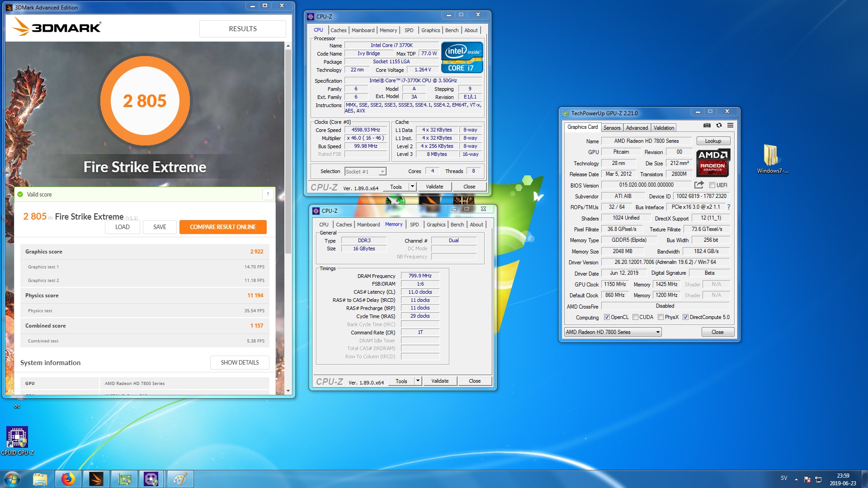
Task: Switch to Sensors tab in GPU-Z
Action: pyautogui.click(x=612, y=128)
